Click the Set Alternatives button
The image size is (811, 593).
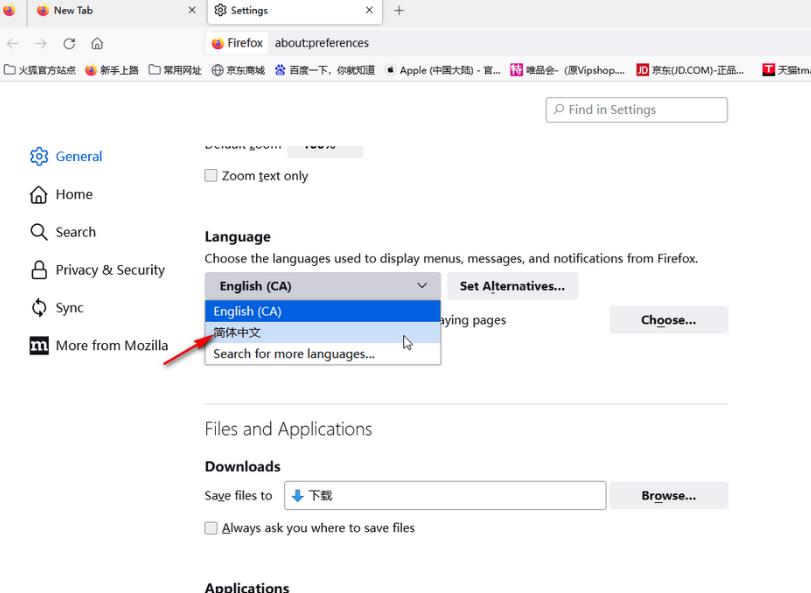click(x=512, y=286)
